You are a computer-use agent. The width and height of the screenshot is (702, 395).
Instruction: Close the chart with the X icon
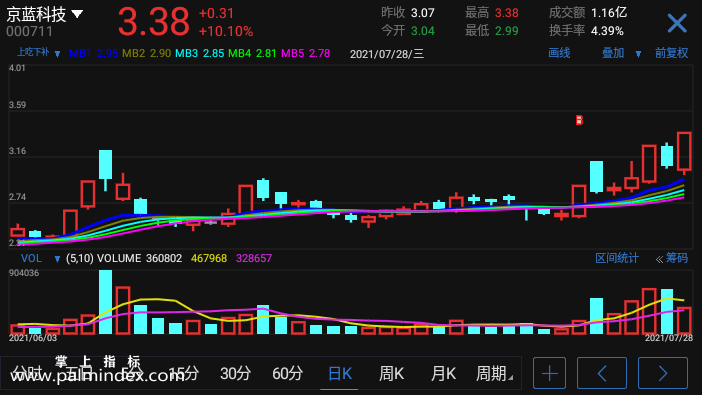tap(677, 23)
